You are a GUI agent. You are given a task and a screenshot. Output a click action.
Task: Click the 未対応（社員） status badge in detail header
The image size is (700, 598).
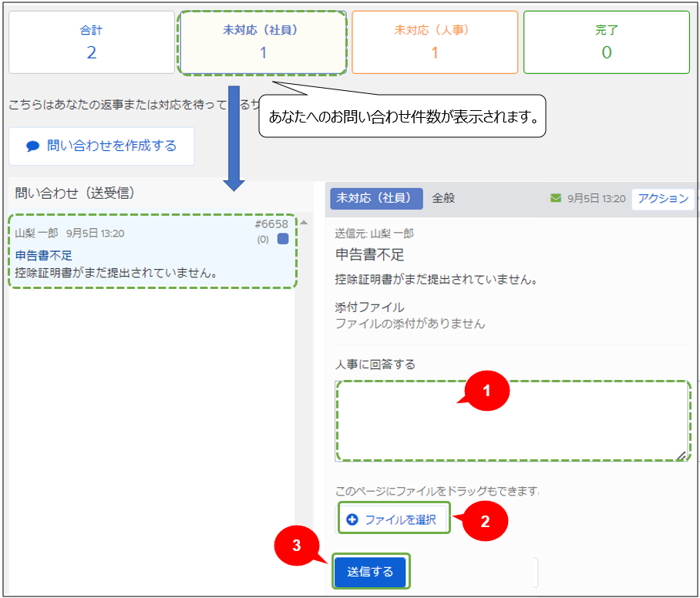coord(376,198)
